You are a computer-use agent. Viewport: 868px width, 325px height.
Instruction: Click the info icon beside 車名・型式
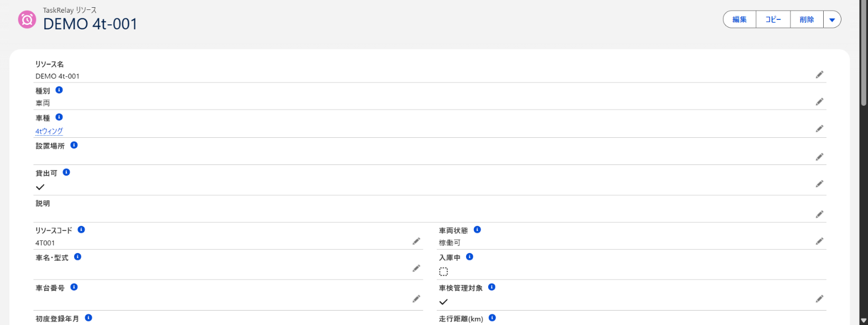coord(77,257)
